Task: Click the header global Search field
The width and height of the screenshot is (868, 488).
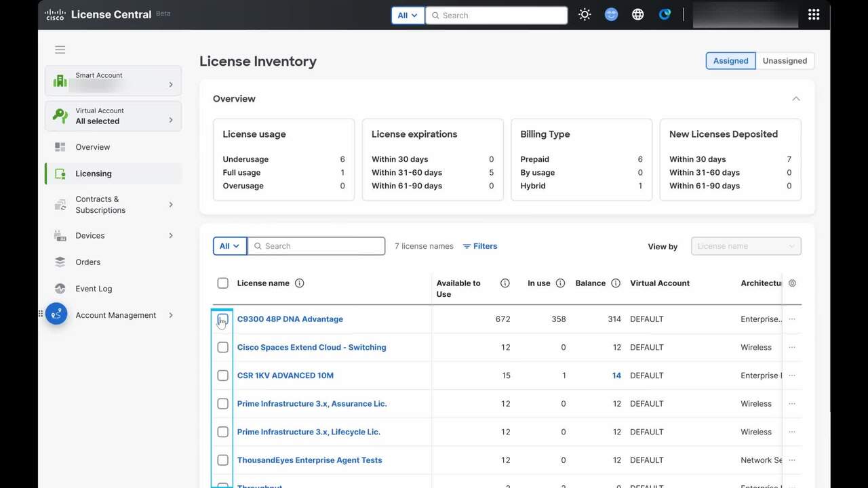Action: click(x=496, y=15)
